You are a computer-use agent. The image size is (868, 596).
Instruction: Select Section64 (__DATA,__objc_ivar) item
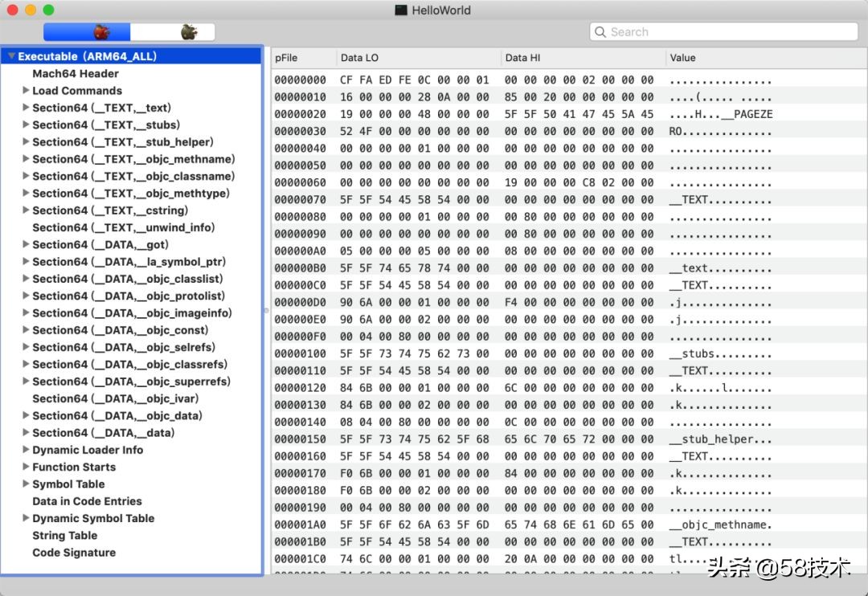click(115, 398)
